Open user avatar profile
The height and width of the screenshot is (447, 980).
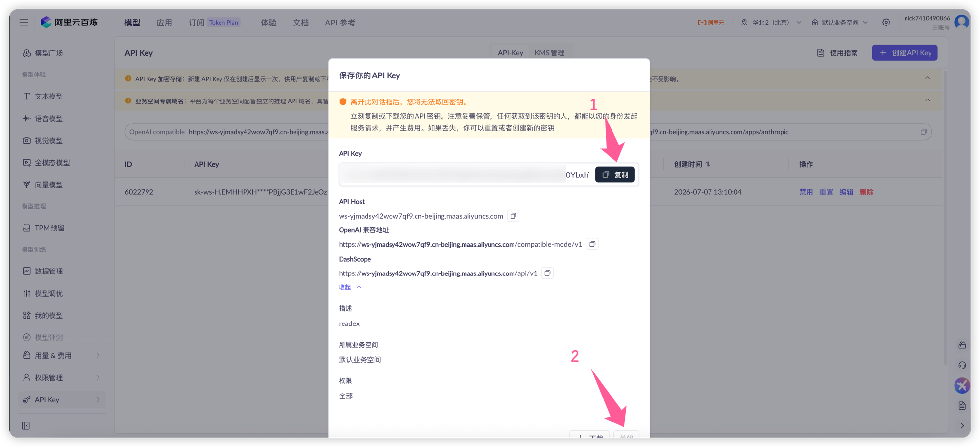coord(962,22)
